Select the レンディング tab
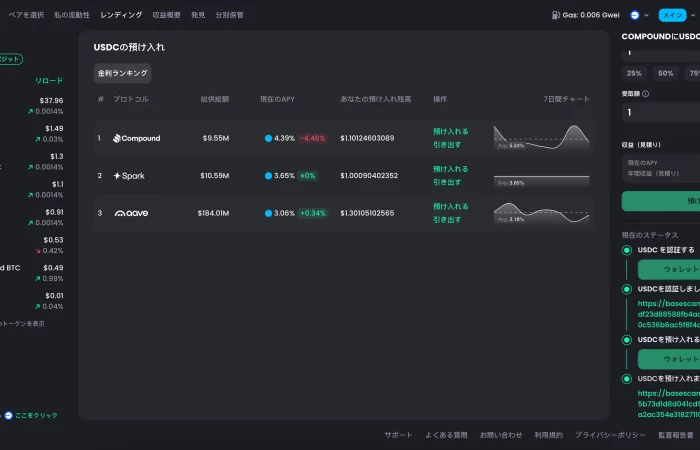Image resolution: width=700 pixels, height=450 pixels. (x=121, y=15)
